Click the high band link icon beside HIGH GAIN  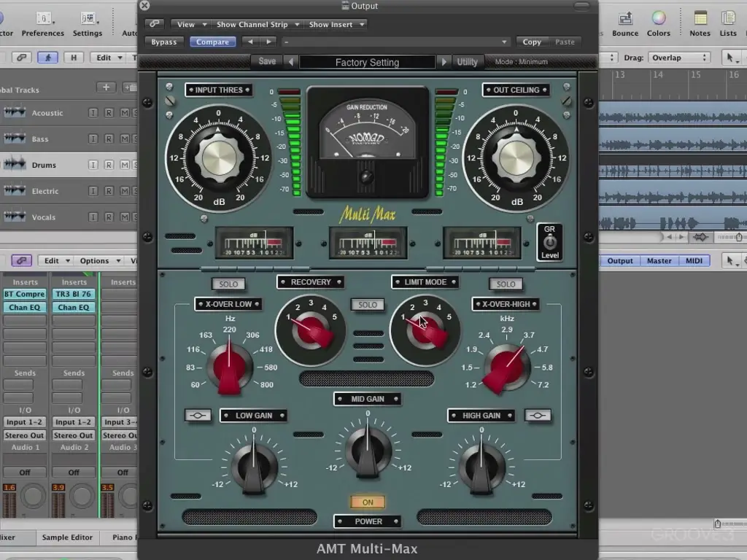pos(538,416)
